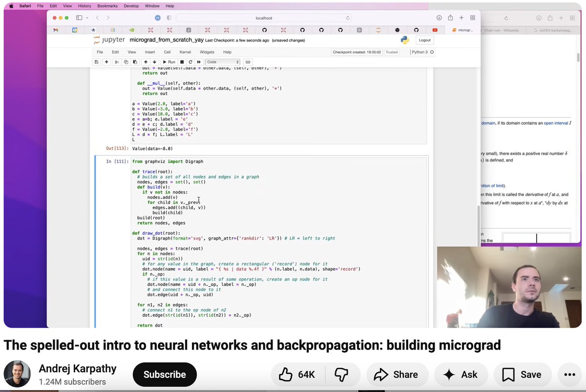Subscribe to Andrej Karpathy's channel
Image resolution: width=586 pixels, height=392 pixels.
[x=165, y=374]
